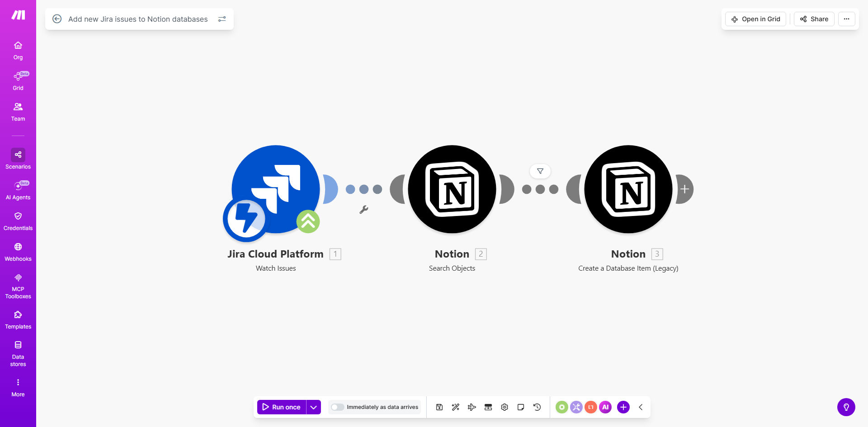Click the module number 2 badge

(481, 254)
